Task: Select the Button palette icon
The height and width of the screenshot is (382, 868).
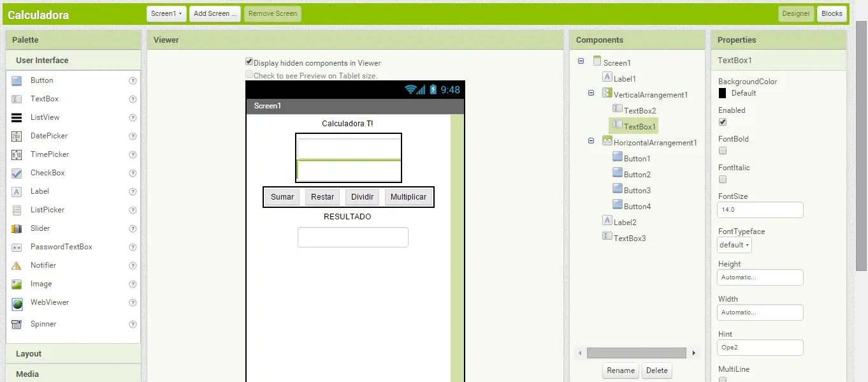Action: click(x=17, y=81)
